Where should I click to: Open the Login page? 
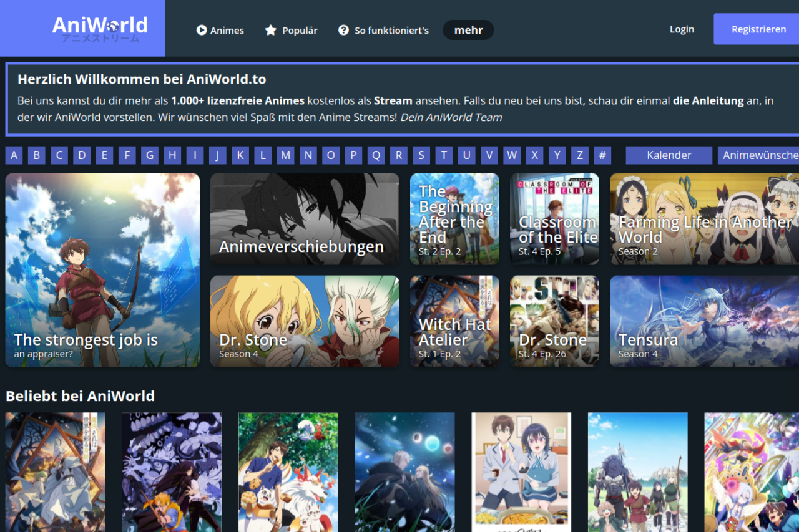tap(682, 29)
